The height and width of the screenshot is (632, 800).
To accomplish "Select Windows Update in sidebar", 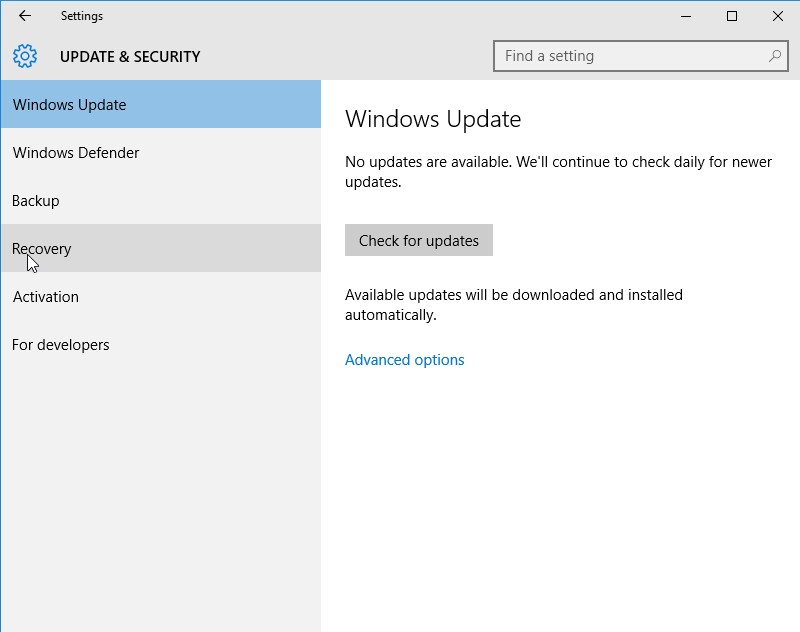I will click(x=161, y=104).
